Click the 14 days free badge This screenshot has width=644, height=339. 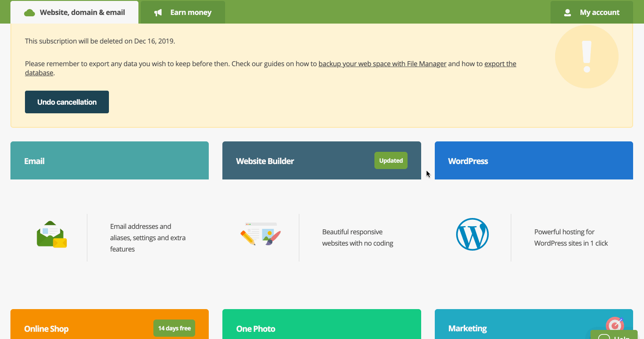(x=174, y=328)
